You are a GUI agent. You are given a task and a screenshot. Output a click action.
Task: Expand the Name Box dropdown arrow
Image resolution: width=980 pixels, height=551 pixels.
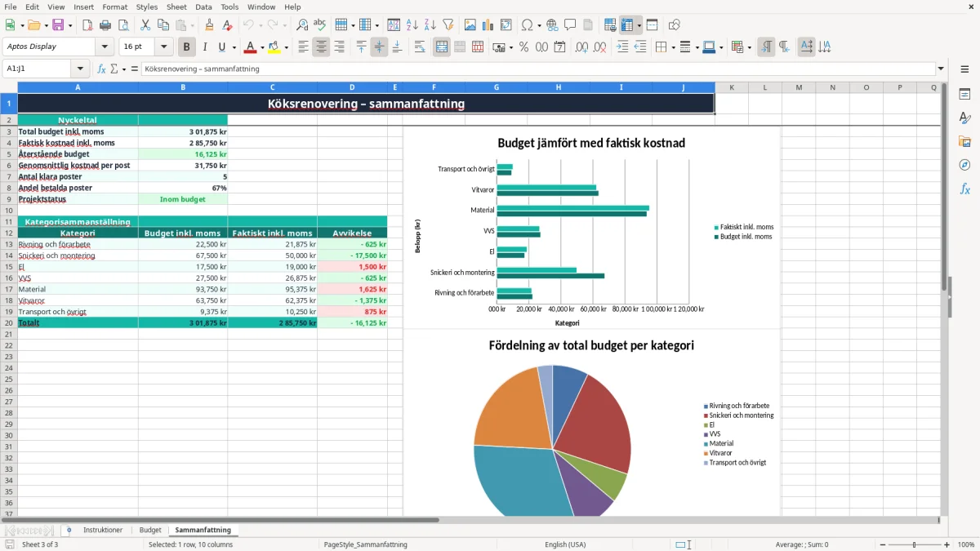coord(80,69)
